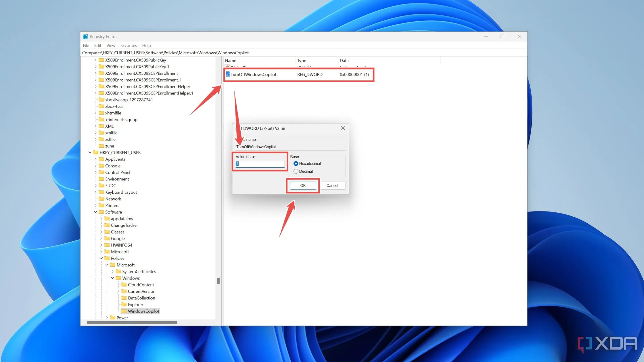The image size is (644, 362).
Task: Click inside the Value data field
Action: (x=259, y=164)
